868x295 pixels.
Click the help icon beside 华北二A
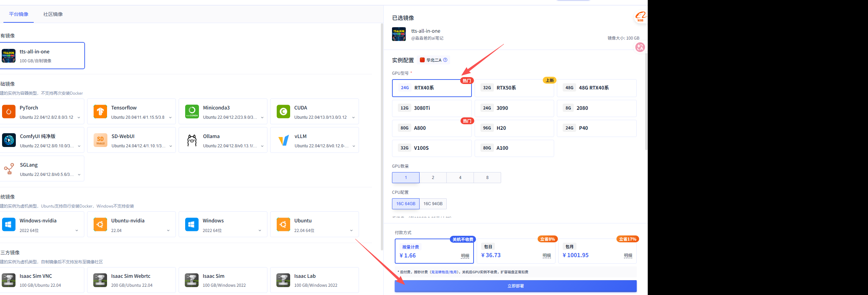click(445, 60)
